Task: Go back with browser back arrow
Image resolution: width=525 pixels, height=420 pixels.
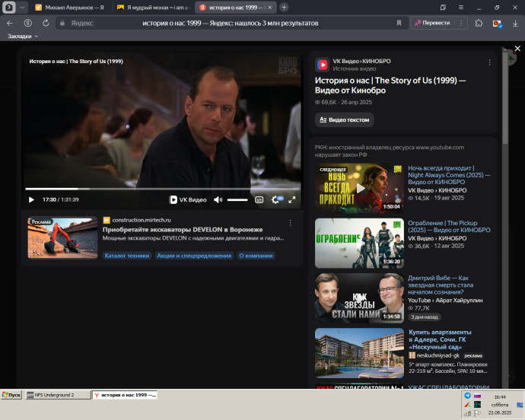Action: click(x=10, y=23)
